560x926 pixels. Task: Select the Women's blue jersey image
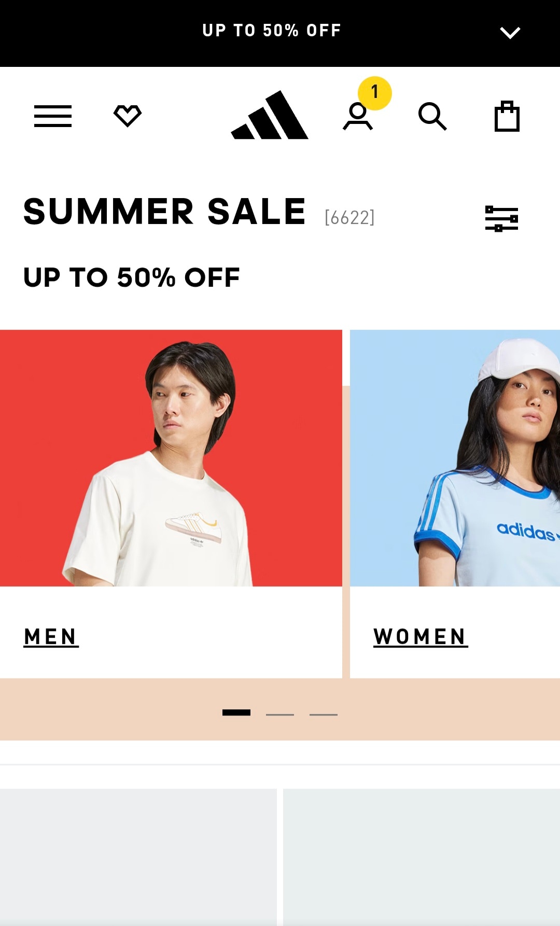pos(455,458)
